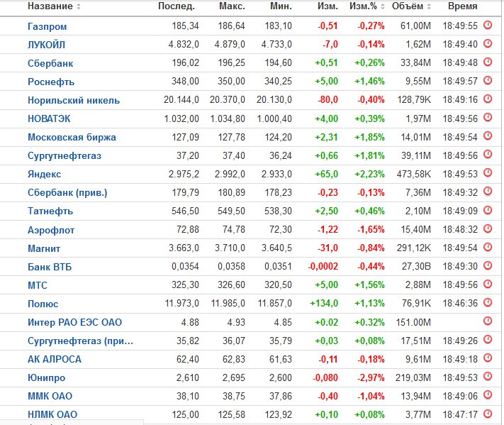
Task: Open the Московская биржа stock link
Action: [72, 138]
